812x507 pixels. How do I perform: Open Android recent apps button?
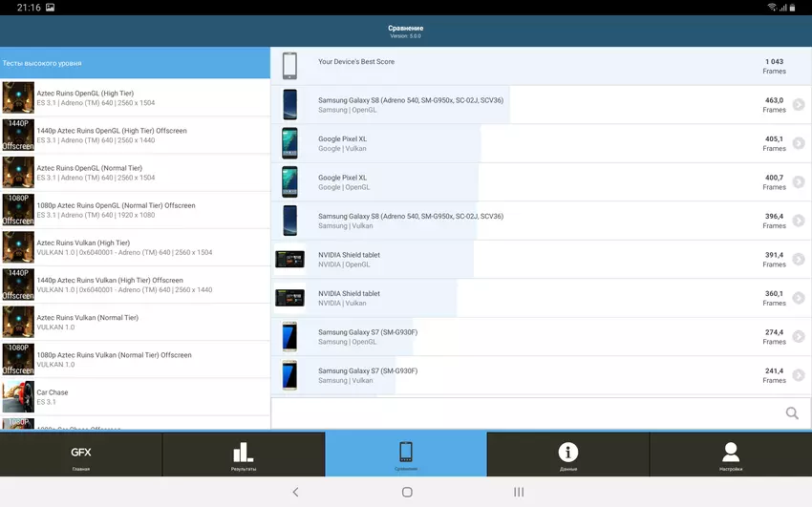pos(519,492)
